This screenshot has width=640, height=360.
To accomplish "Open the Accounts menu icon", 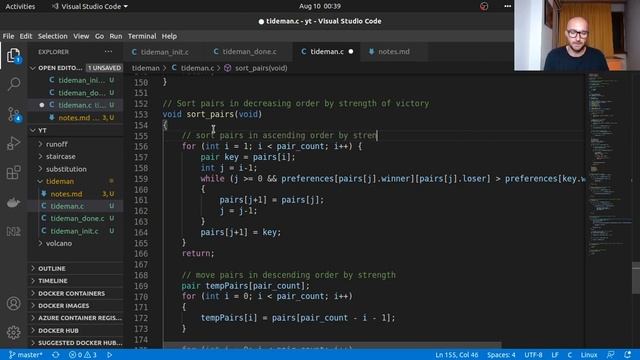I will pos(13,304).
